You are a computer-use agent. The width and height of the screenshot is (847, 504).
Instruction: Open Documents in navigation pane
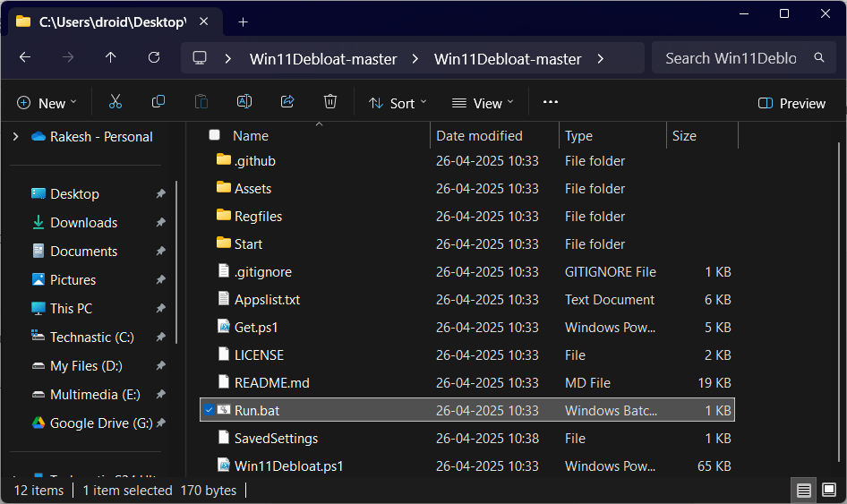[83, 252]
